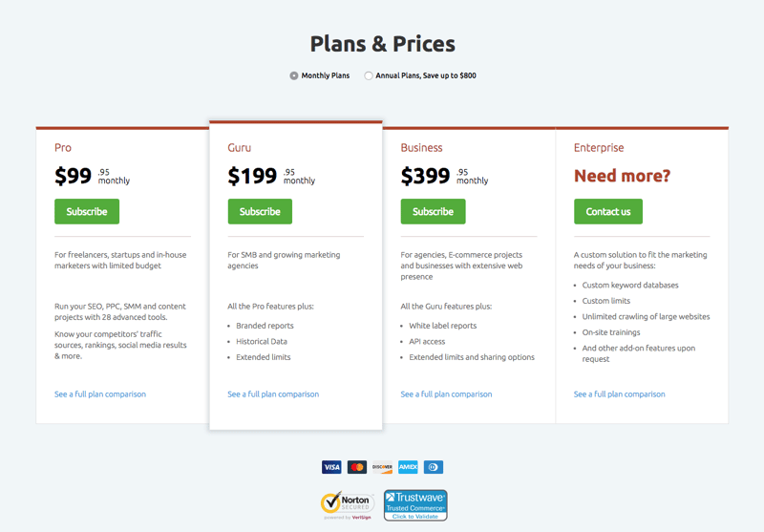This screenshot has height=532, width=764.
Task: Click the AMEX card icon
Action: (x=408, y=467)
